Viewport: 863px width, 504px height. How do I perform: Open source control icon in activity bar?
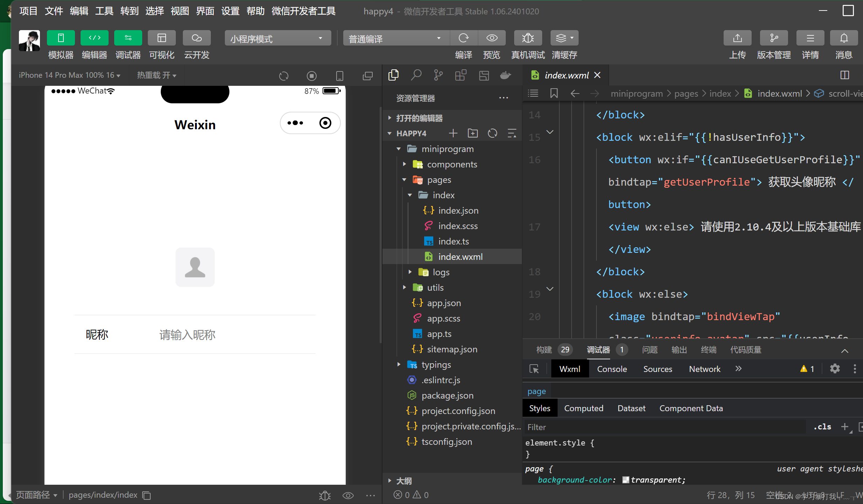[x=438, y=75]
